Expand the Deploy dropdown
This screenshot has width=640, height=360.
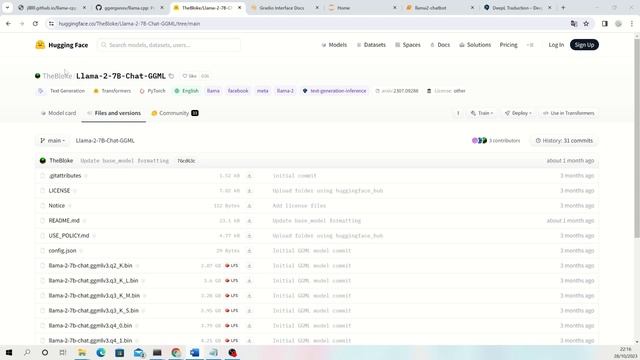[x=518, y=113]
